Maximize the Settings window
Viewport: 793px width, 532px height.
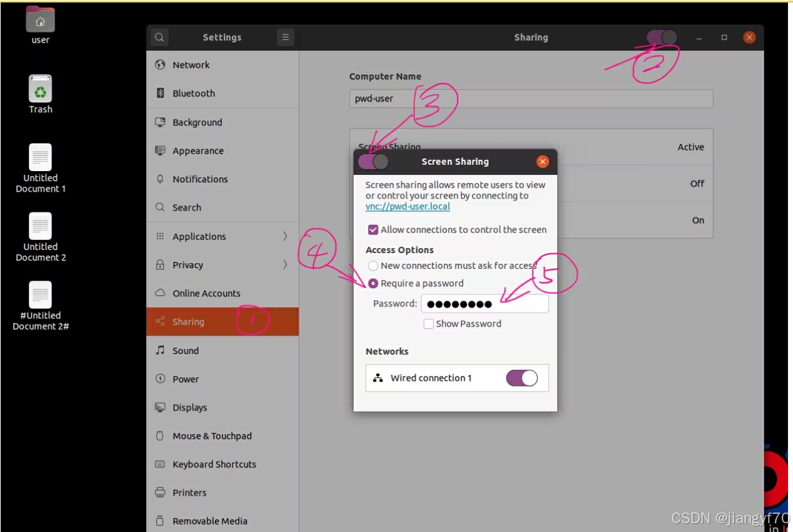[x=724, y=38]
